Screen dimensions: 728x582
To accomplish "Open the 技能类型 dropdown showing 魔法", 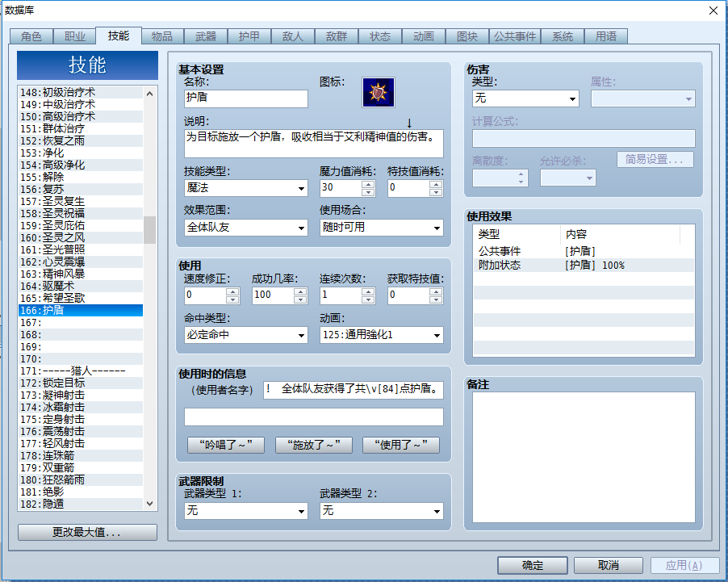I will [245, 188].
